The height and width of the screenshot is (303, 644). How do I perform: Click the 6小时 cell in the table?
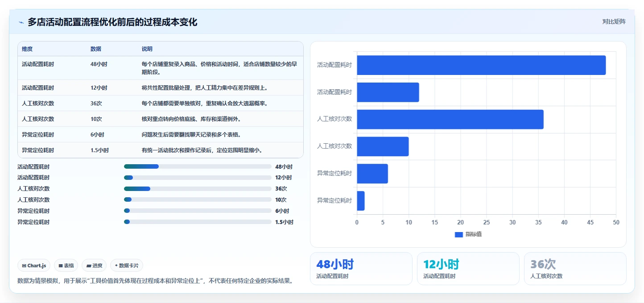point(97,135)
